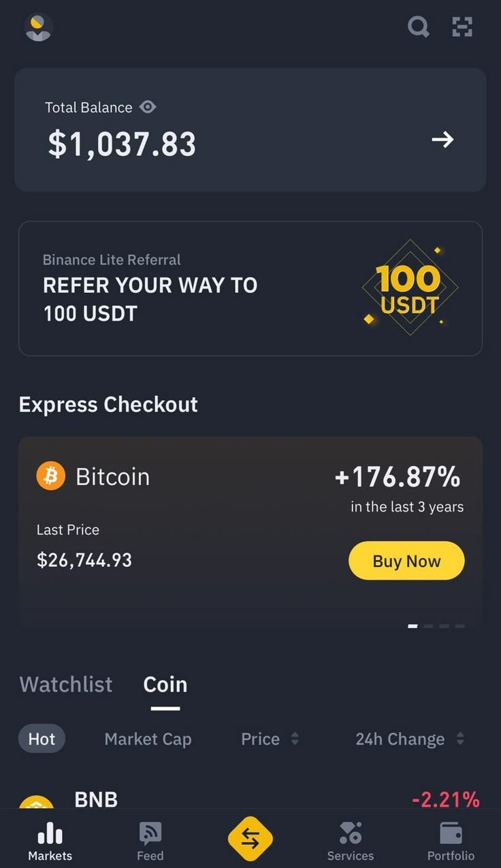Open the BNB coin row
Viewport: 501px width, 868px height.
pos(204,799)
